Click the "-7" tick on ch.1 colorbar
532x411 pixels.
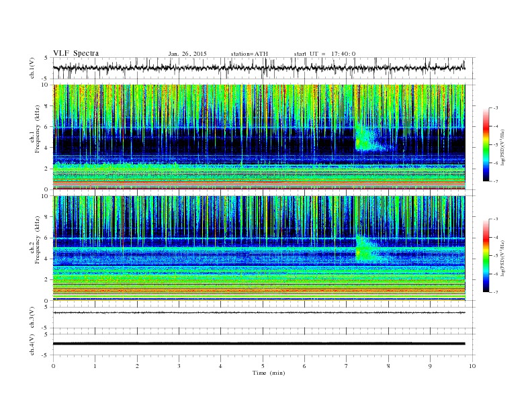pyautogui.click(x=495, y=181)
